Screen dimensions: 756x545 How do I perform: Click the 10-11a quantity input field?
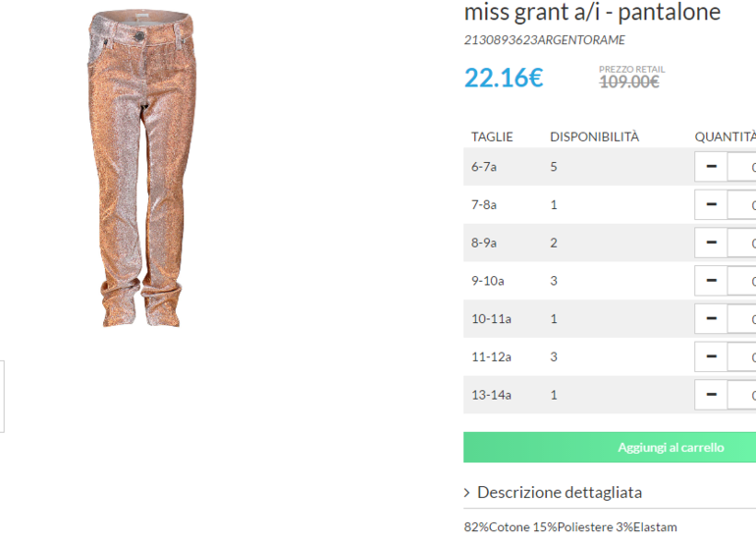pos(742,319)
